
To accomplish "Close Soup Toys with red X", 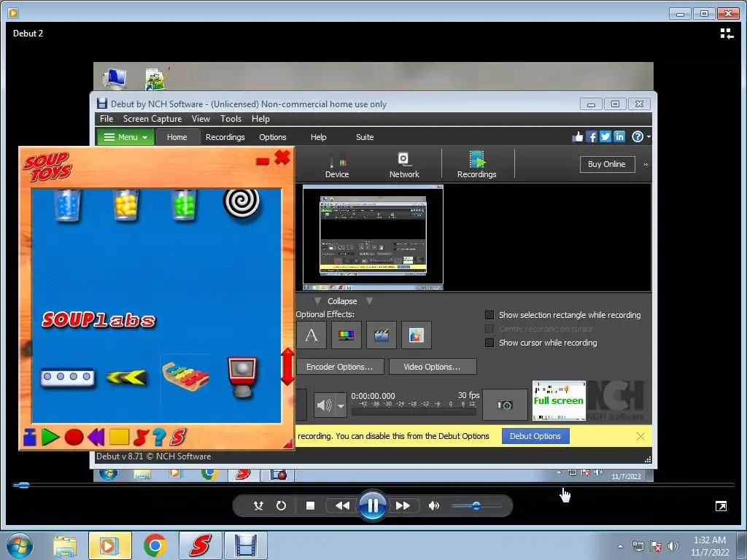I will (282, 157).
